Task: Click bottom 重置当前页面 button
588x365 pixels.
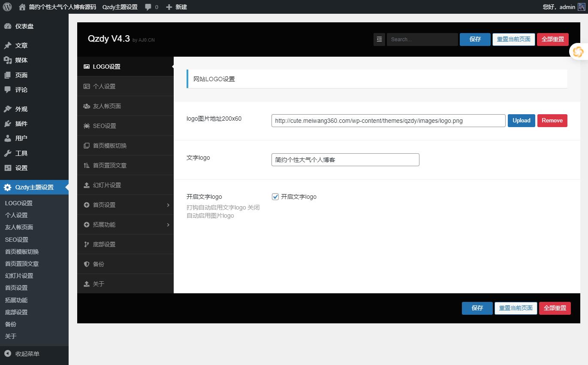Action: click(x=516, y=308)
